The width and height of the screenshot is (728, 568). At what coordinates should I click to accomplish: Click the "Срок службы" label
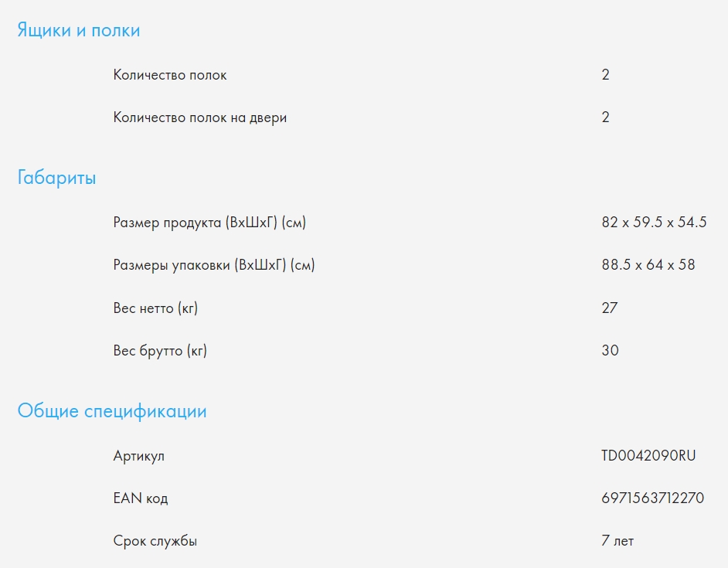point(155,541)
